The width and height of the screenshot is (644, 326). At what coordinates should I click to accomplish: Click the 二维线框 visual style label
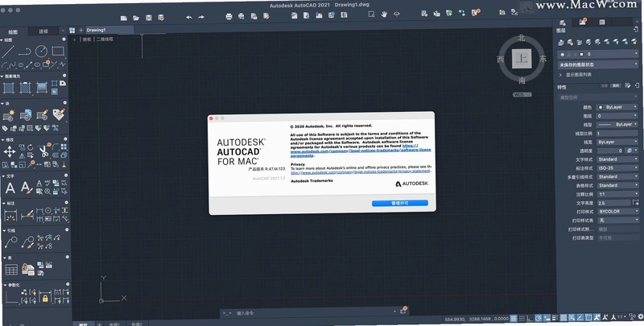pos(105,39)
